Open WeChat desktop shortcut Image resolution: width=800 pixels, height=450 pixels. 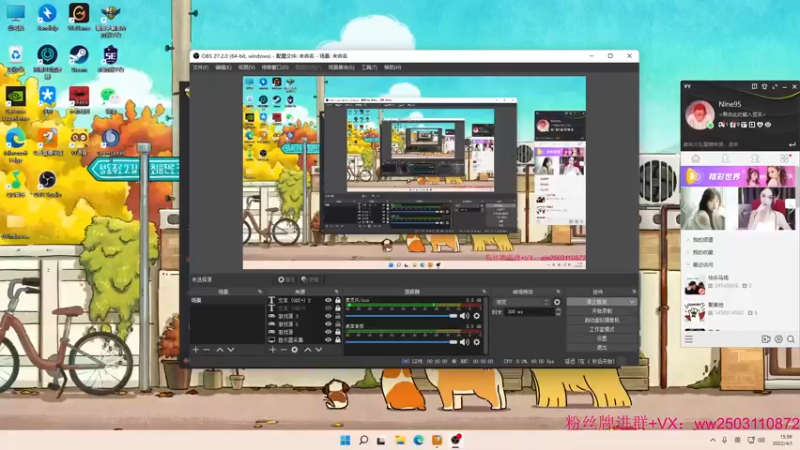111,101
